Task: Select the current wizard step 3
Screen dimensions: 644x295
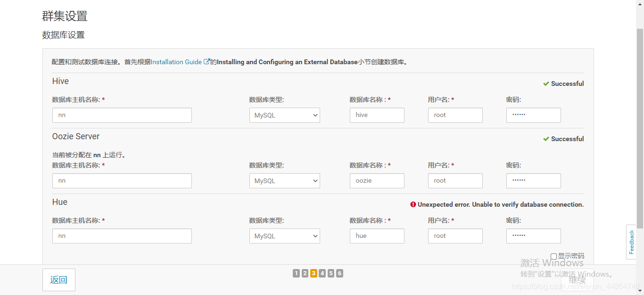Action: point(314,273)
